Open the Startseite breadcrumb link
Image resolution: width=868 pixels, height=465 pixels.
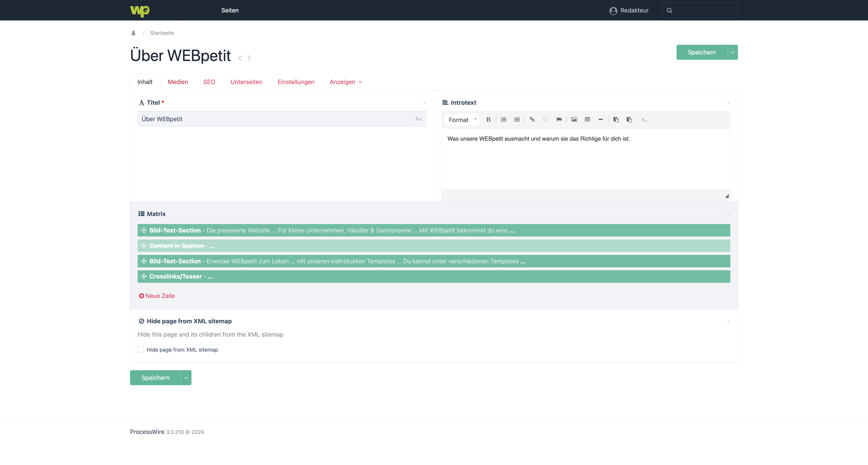162,33
